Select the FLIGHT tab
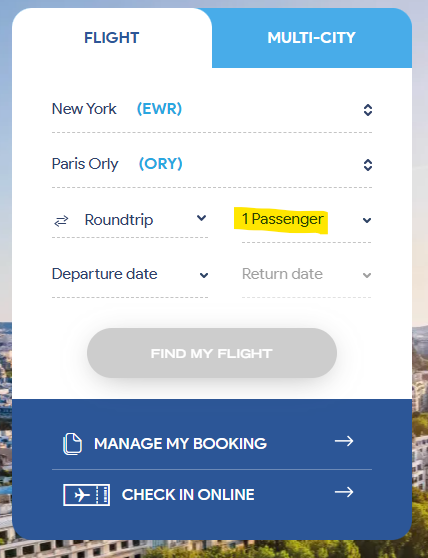The image size is (428, 558). [112, 38]
